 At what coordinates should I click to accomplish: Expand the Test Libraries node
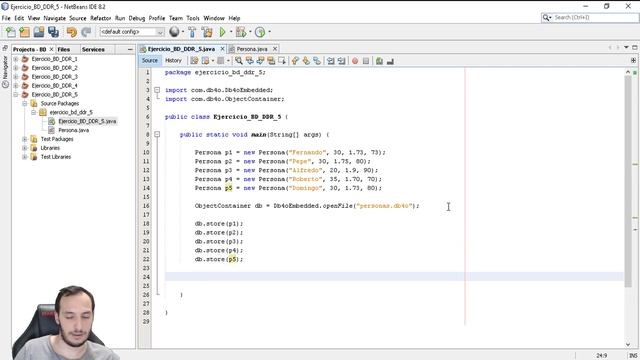pyautogui.click(x=25, y=157)
